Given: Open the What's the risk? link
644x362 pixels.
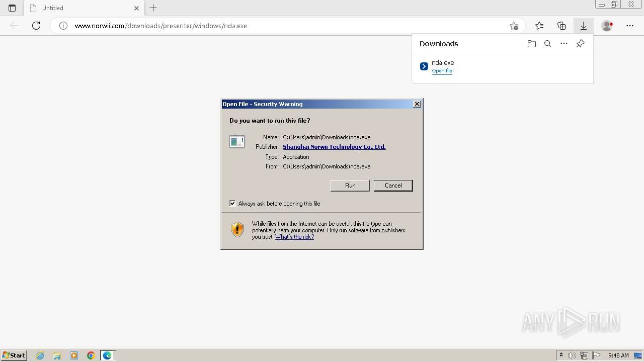Looking at the screenshot, I should (294, 237).
